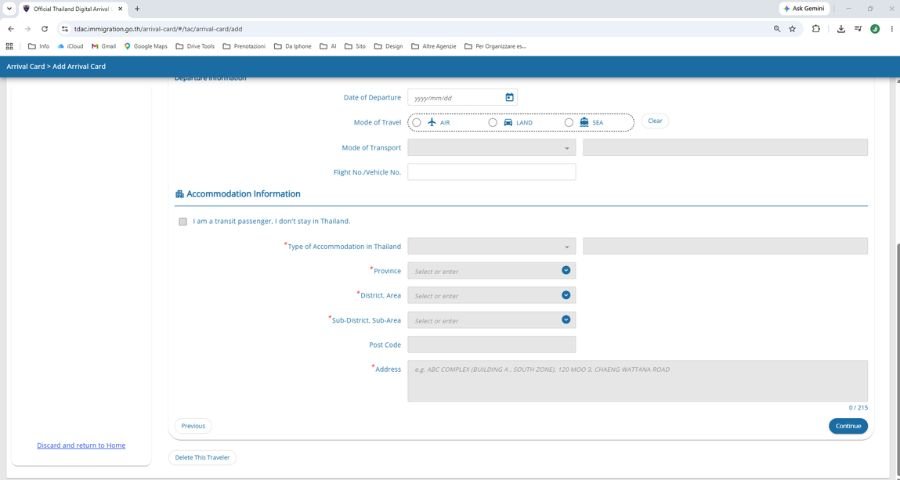The width and height of the screenshot is (900, 480).
Task: Open the Prenotazioni bookmark folder
Action: [244, 46]
